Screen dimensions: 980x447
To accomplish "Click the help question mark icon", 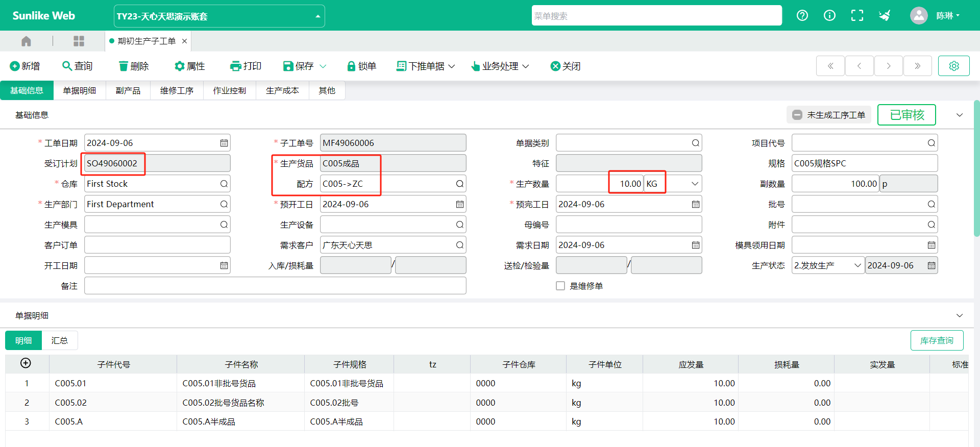I will coord(802,15).
